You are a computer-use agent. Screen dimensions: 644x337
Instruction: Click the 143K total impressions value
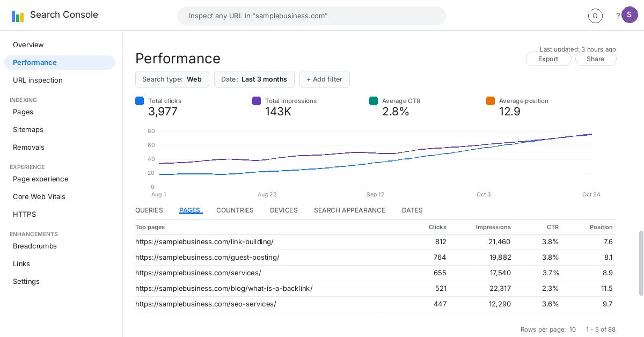tap(278, 112)
